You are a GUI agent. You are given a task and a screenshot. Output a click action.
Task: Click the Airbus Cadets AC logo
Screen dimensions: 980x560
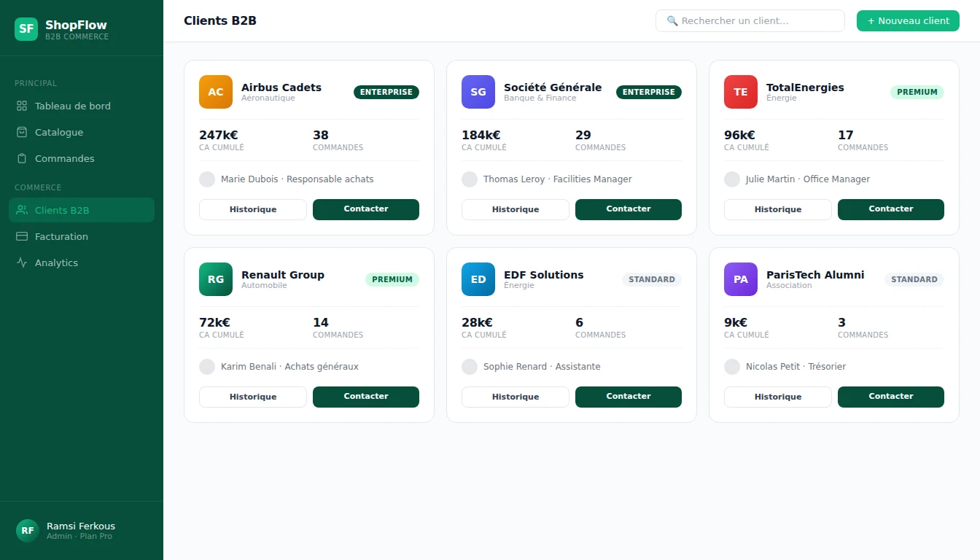[216, 92]
